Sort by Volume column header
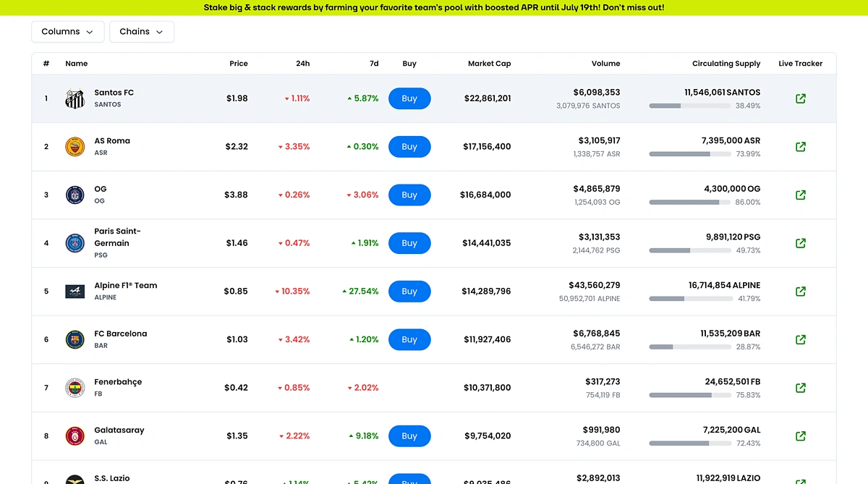 pyautogui.click(x=605, y=64)
